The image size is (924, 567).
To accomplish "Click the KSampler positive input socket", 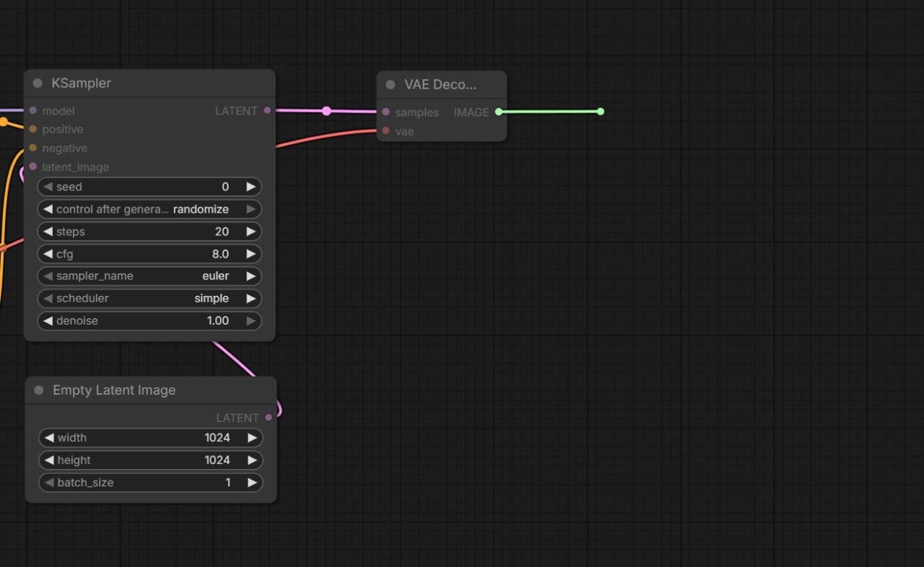I will pos(33,129).
